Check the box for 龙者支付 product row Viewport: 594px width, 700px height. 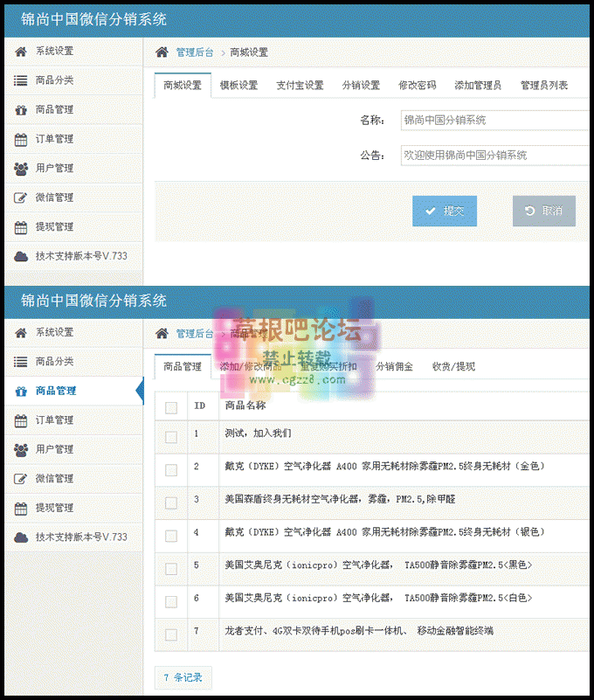(171, 634)
